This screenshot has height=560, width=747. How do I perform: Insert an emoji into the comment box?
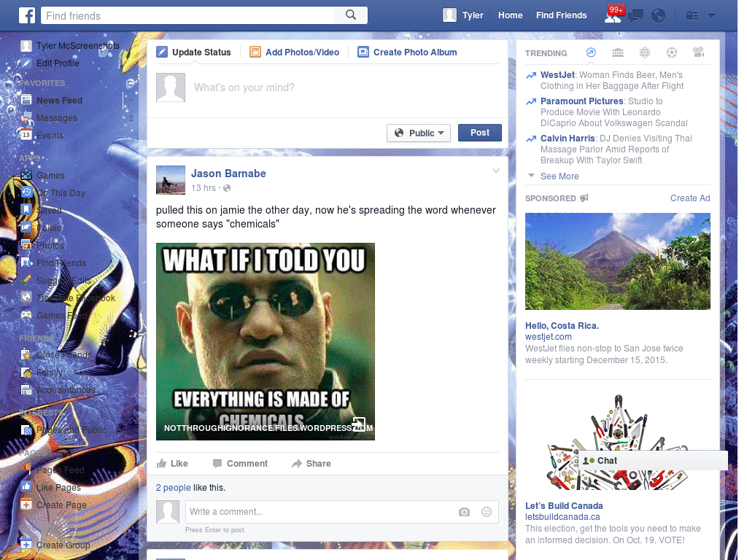486,512
